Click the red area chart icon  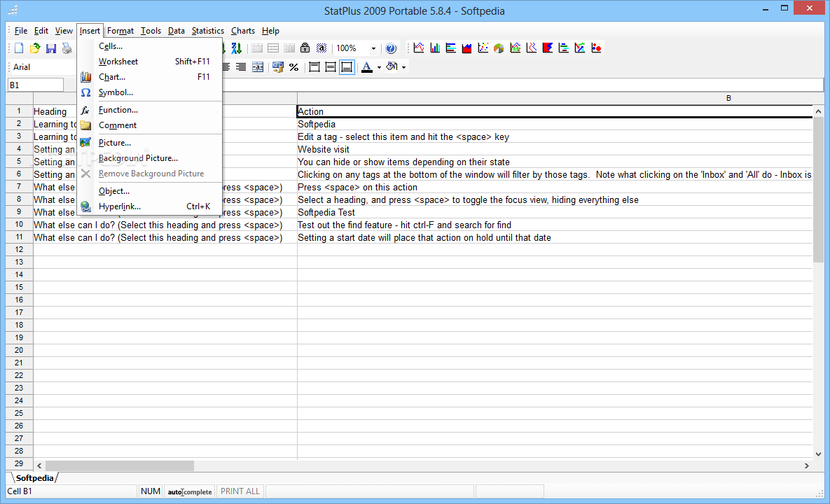[x=467, y=48]
